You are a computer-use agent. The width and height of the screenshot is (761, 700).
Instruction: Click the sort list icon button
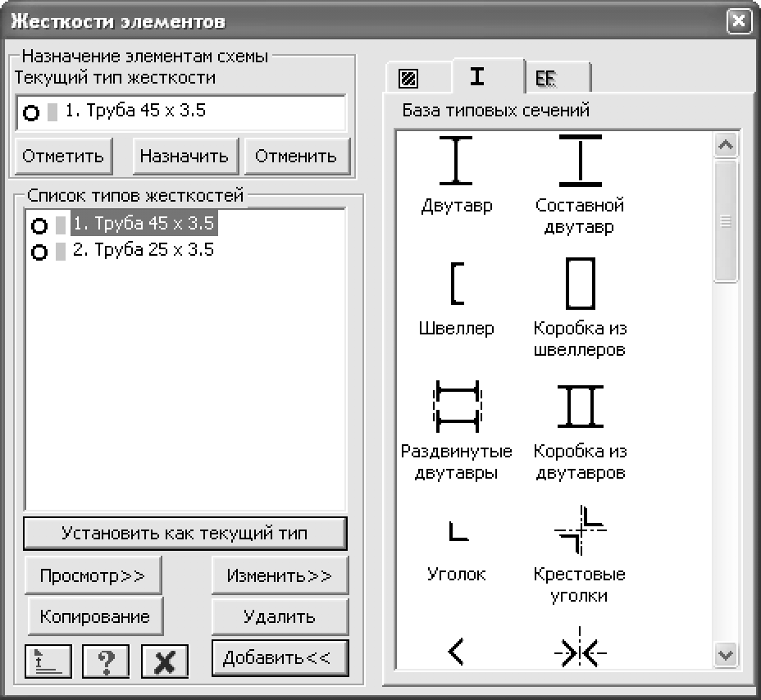48,661
